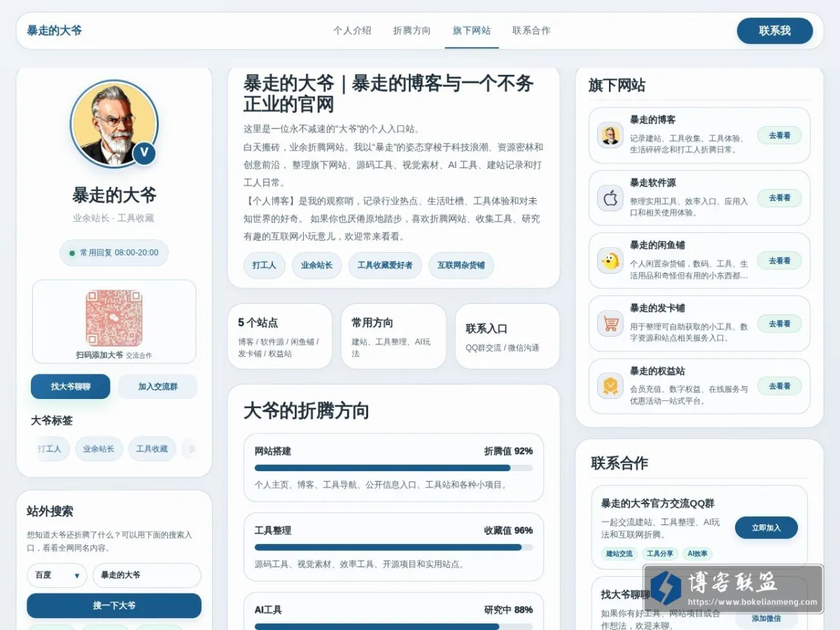Click the 大爷的折腾方向 section heading

[x=307, y=411]
